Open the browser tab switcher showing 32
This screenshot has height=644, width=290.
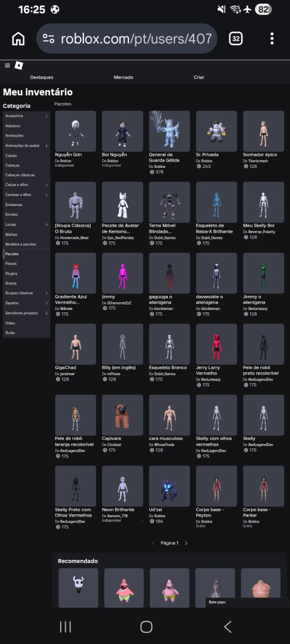point(236,39)
